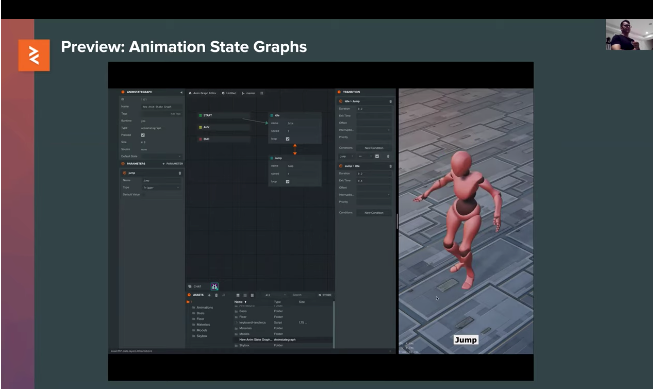Image resolution: width=653 pixels, height=389 pixels.
Task: Select the Animations folder in tree
Action: (x=204, y=307)
